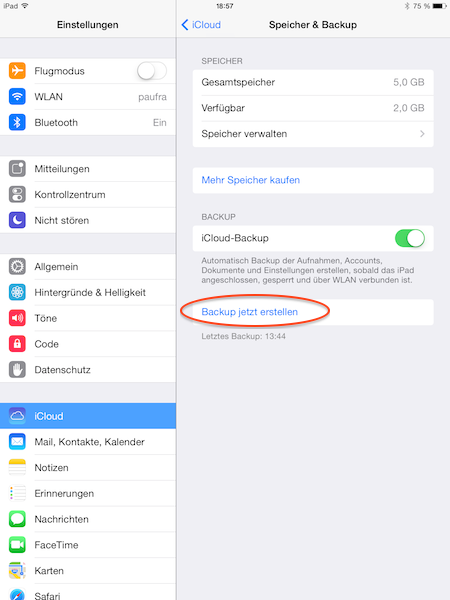Select Hintergründe & Helligkeit entry
The height and width of the screenshot is (600, 450).
(x=88, y=292)
